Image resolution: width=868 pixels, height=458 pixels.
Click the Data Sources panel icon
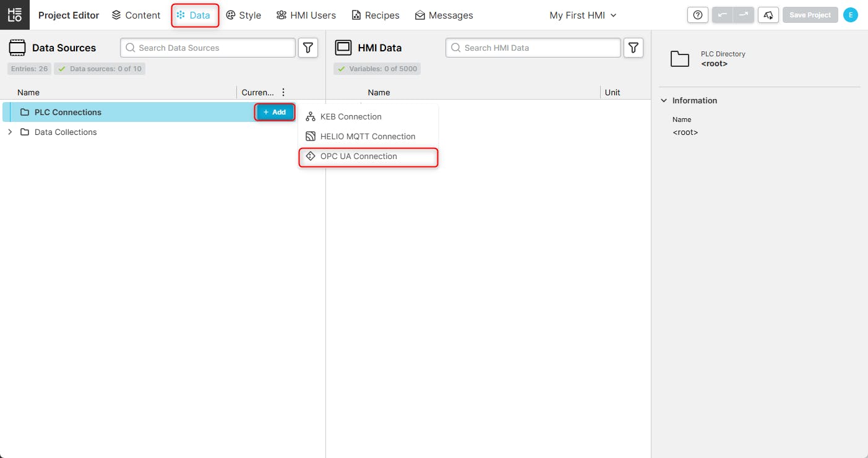[17, 48]
